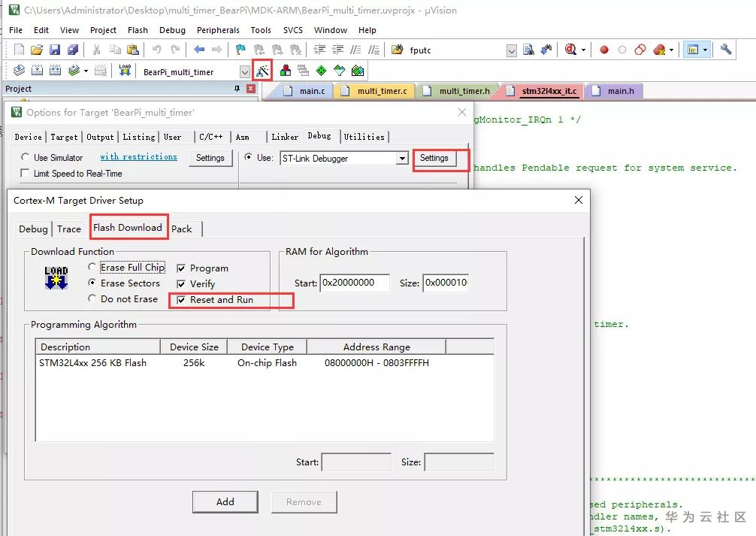756x536 pixels.
Task: Open Options for Target magic wand icon
Action: pos(262,71)
